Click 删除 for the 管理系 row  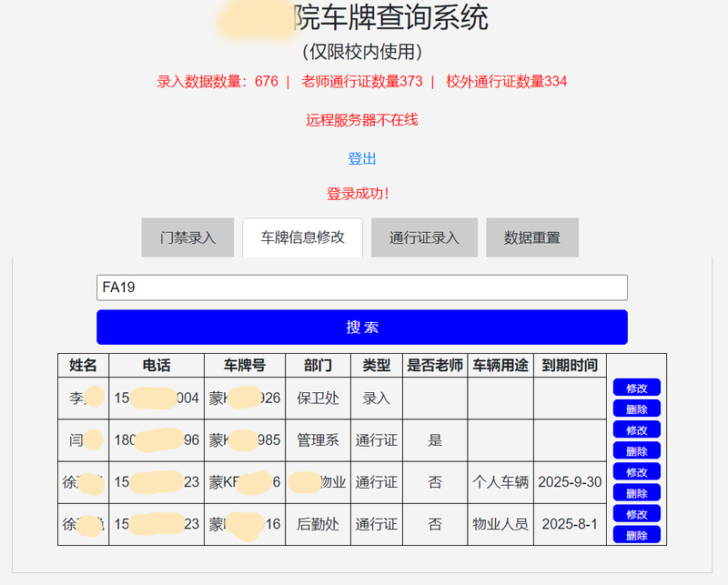[636, 451]
